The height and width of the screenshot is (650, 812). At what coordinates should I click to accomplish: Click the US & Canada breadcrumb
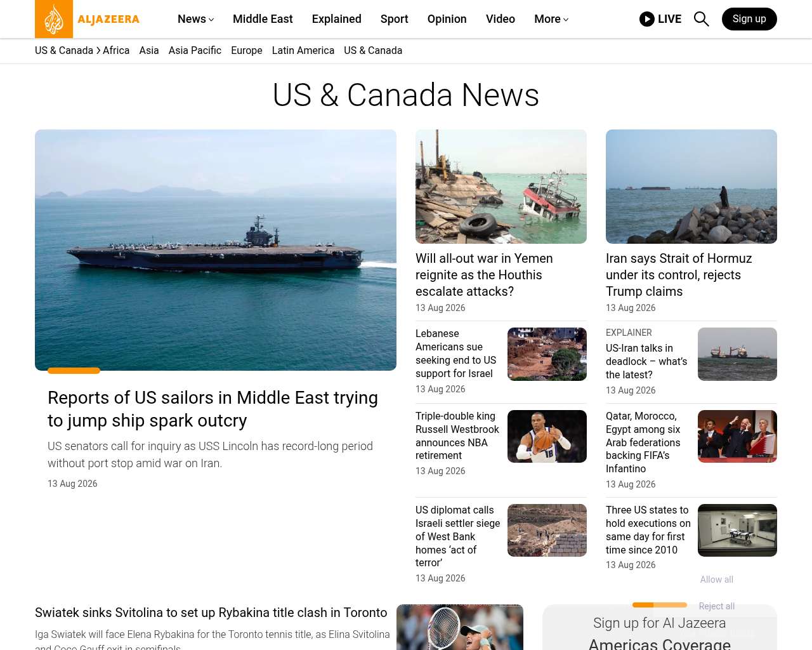(64, 51)
